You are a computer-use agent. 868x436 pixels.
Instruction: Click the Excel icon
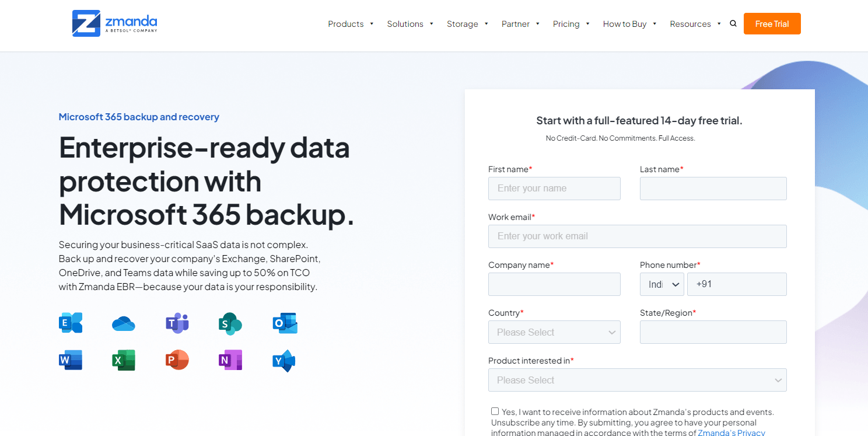(123, 360)
